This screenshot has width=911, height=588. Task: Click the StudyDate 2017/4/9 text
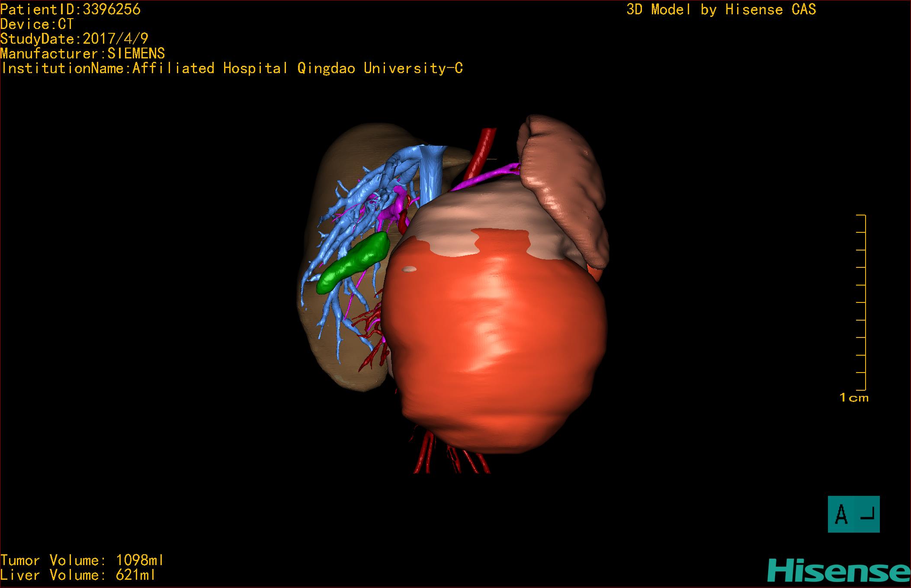pyautogui.click(x=74, y=39)
